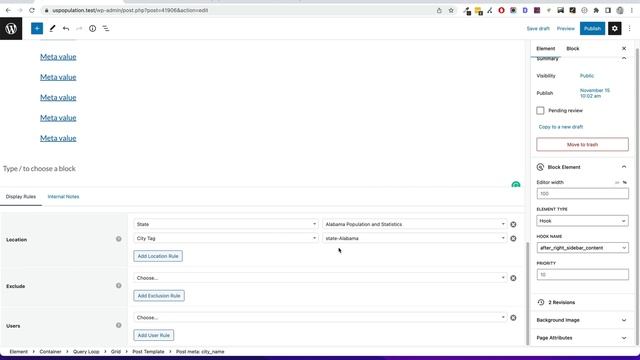Switch to the Internal Notes tab

click(x=63, y=197)
